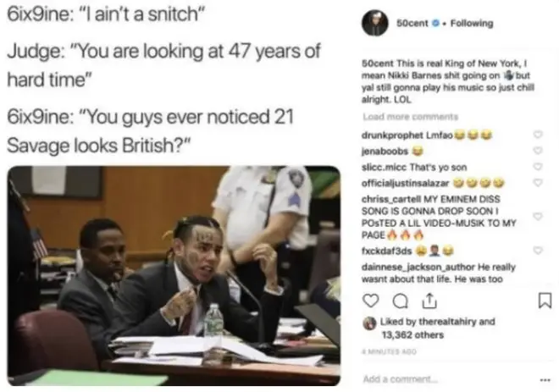The height and width of the screenshot is (392, 559).
Task: Like the post with the heart icon
Action: [x=370, y=301]
